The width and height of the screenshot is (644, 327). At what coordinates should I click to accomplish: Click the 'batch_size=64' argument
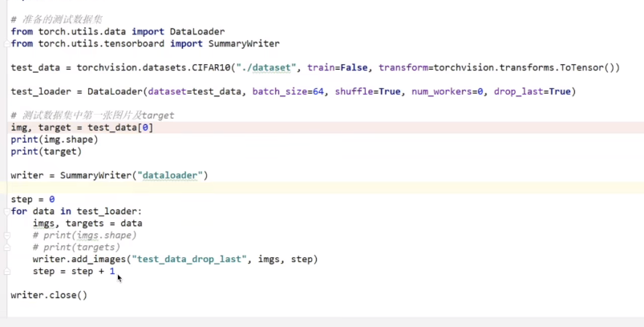289,91
